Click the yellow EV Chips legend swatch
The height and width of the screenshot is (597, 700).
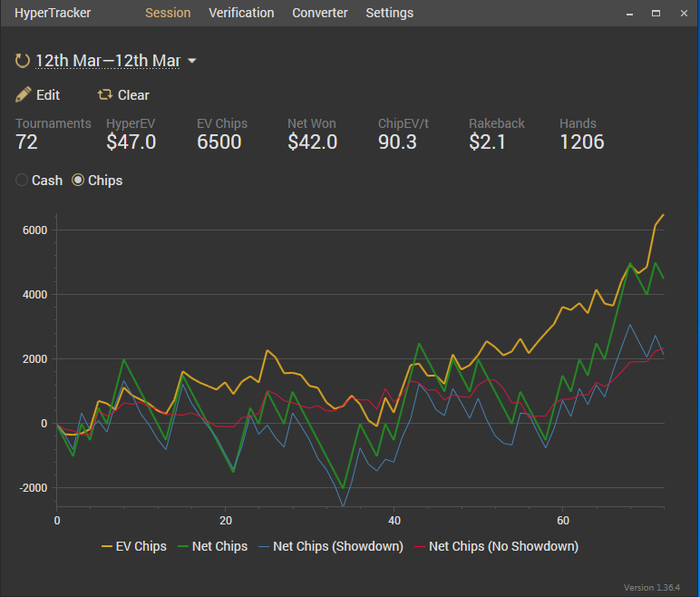pos(107,547)
